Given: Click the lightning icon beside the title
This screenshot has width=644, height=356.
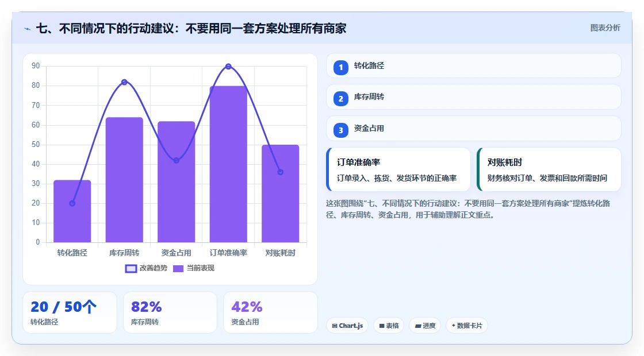Looking at the screenshot, I should tap(28, 29).
